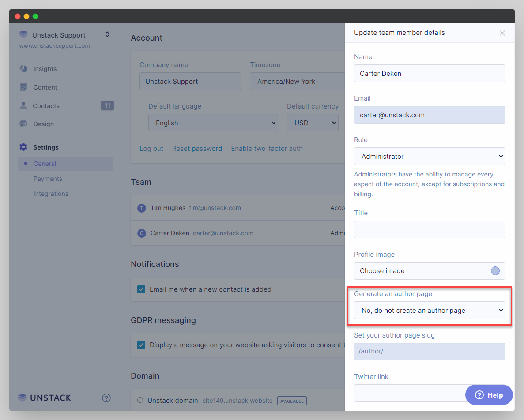Expand the Generate an author page dropdown

430,310
